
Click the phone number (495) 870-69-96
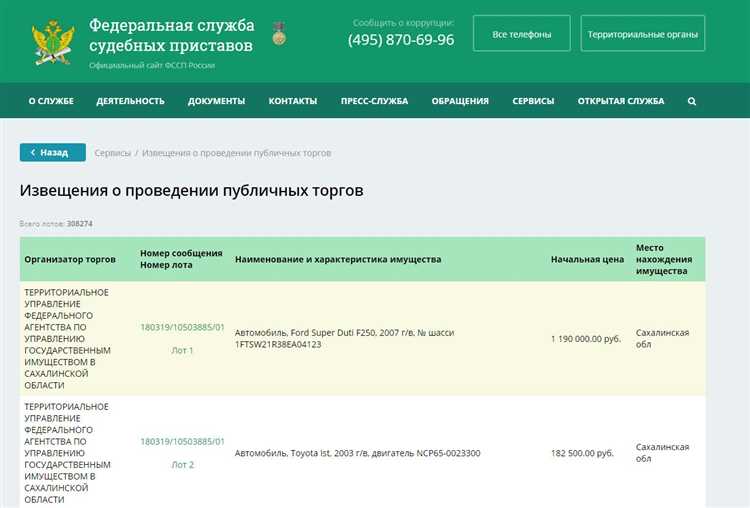tap(401, 40)
